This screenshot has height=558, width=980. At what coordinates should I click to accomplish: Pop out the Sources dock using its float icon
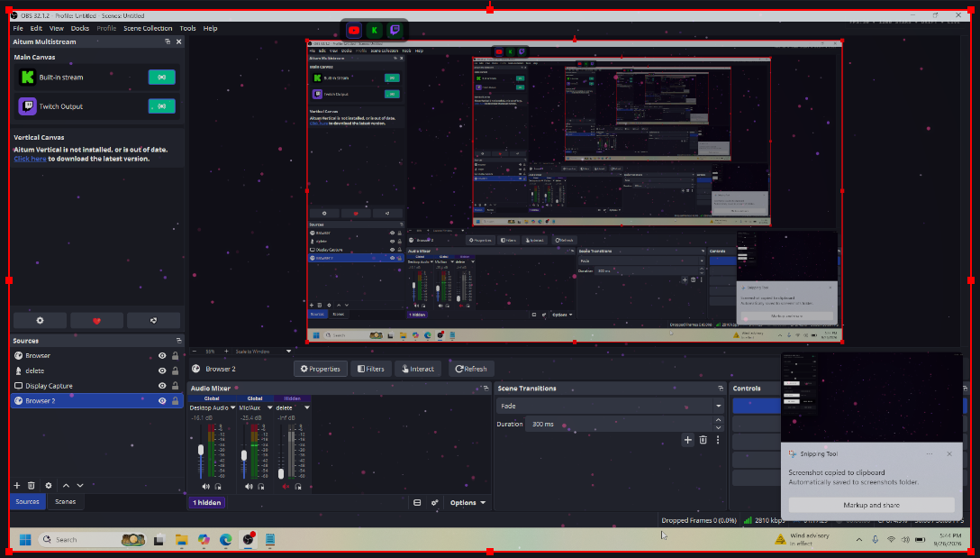[x=178, y=341]
